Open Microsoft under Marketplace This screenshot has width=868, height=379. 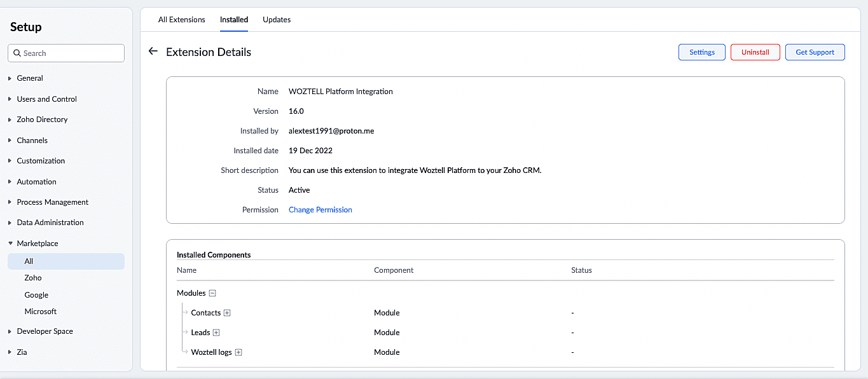(41, 312)
